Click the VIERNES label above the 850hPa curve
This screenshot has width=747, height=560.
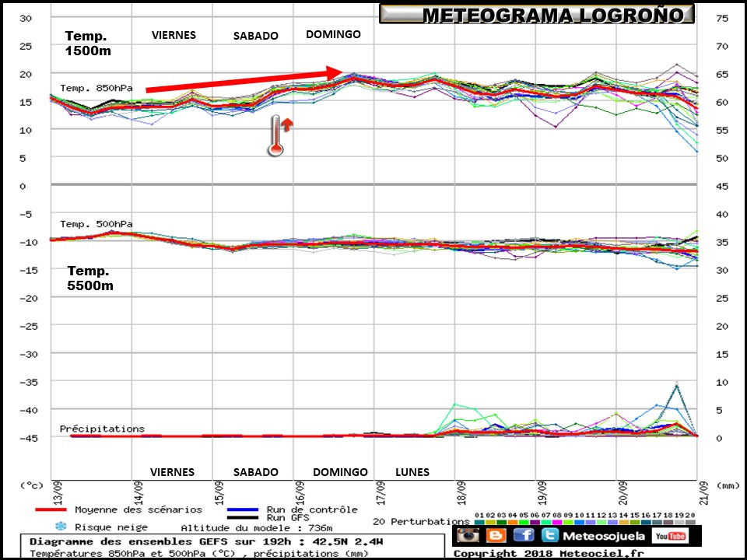pos(174,35)
